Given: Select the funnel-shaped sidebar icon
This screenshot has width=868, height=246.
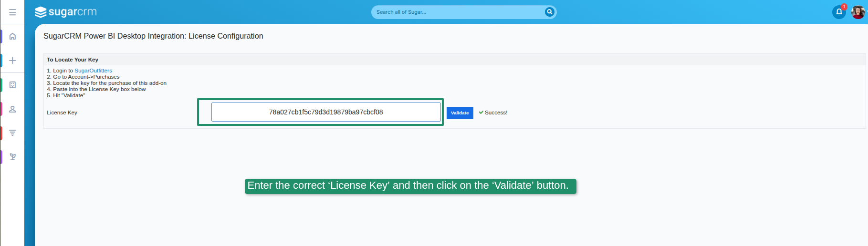Looking at the screenshot, I should [x=13, y=133].
